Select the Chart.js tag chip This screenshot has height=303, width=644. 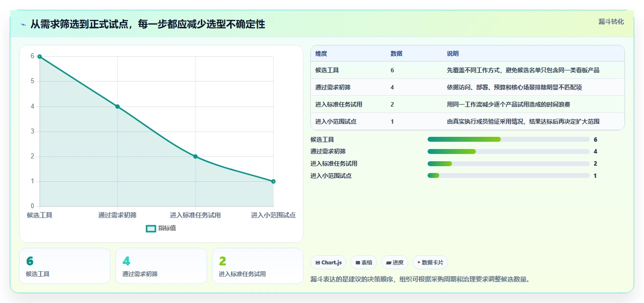tap(328, 262)
